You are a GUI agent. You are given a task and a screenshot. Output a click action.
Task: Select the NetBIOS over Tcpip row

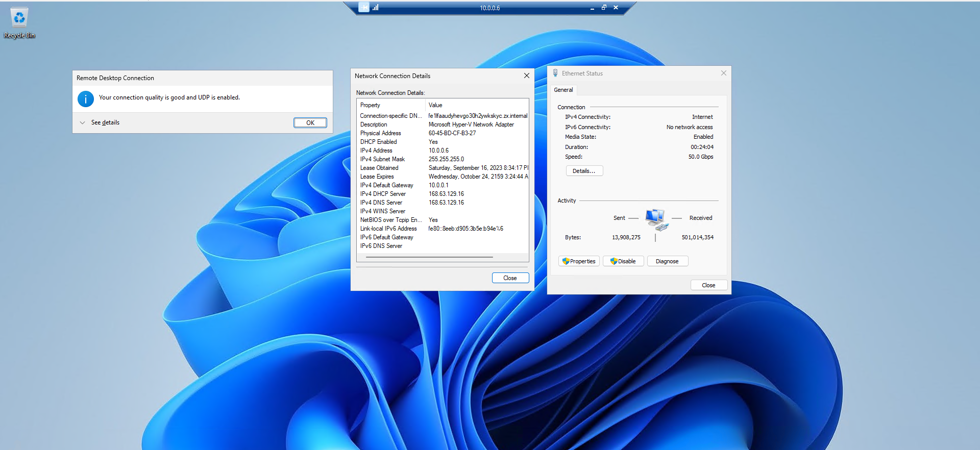[443, 220]
